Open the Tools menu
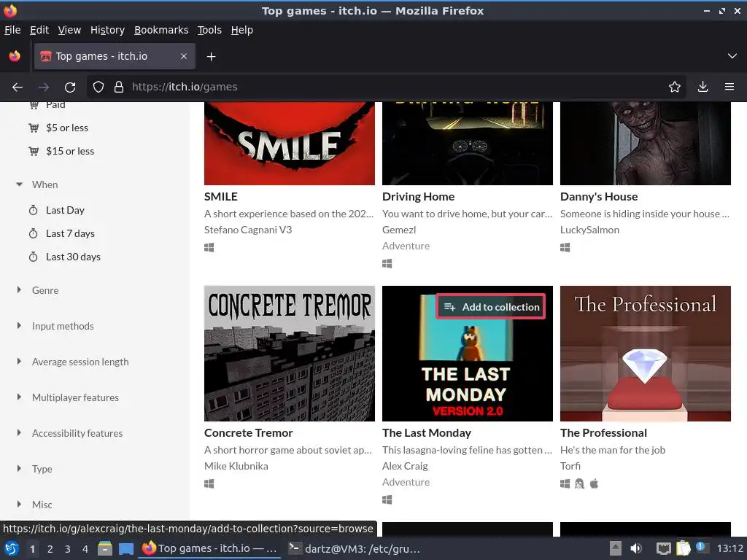The height and width of the screenshot is (560, 747). click(x=209, y=30)
